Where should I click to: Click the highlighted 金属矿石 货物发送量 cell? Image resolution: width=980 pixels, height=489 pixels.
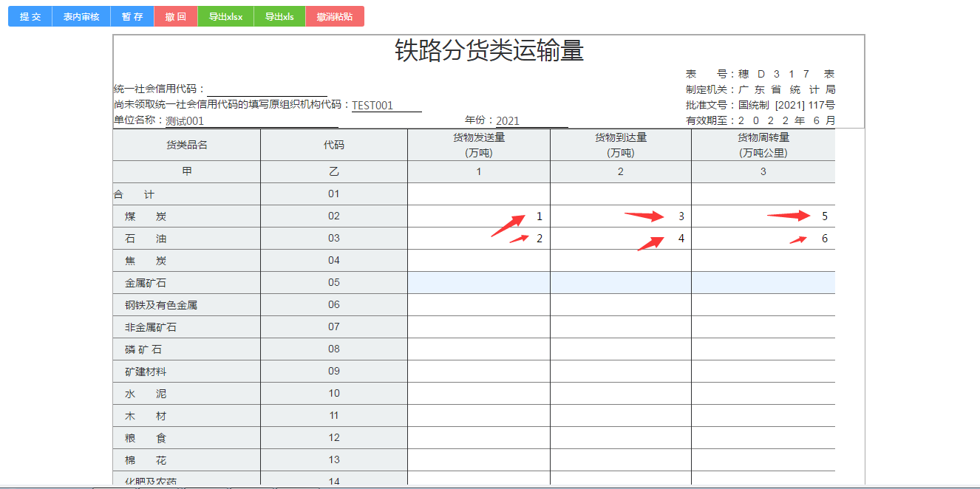(x=478, y=282)
